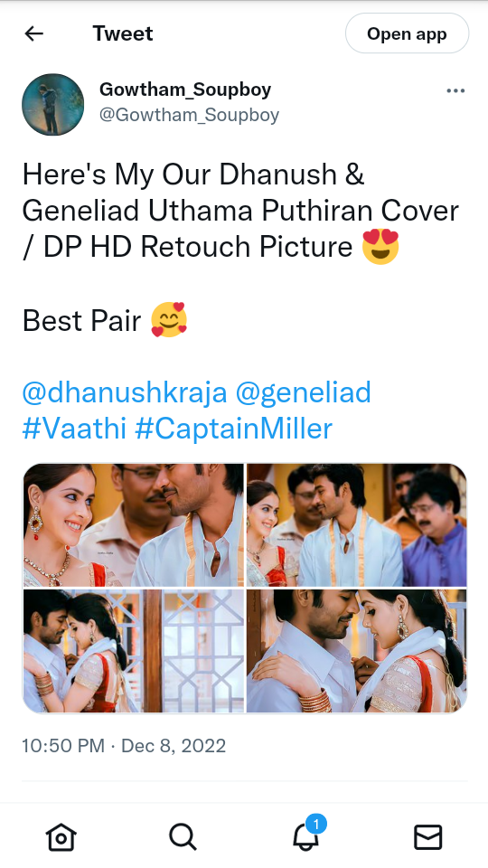Open the Gowtham_Soupboy display name

click(x=185, y=90)
